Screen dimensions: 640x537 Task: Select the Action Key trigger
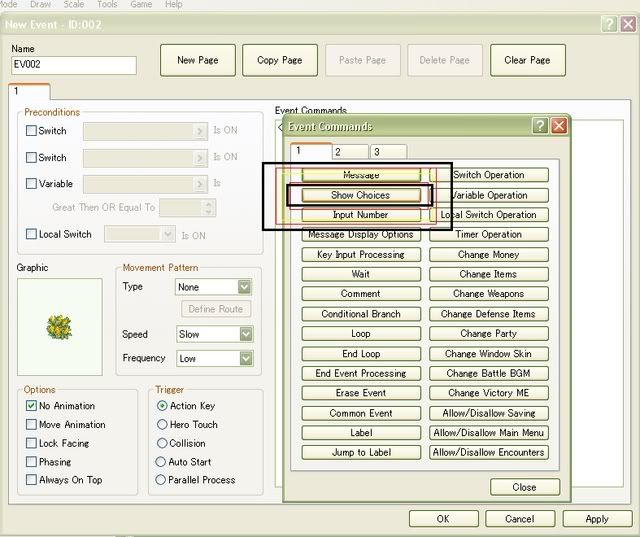pyautogui.click(x=162, y=406)
